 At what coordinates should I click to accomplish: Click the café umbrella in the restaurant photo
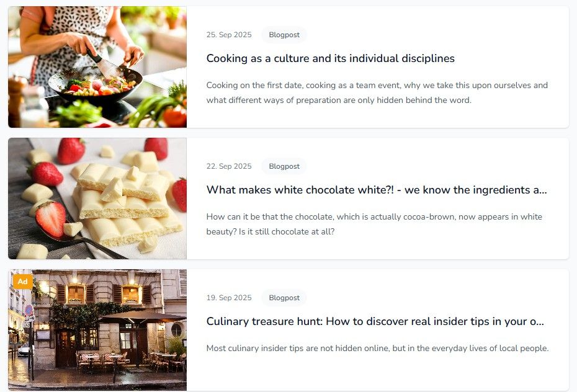141,316
